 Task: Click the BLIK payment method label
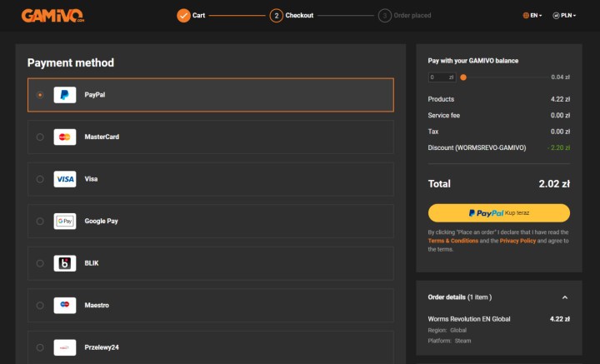coord(92,263)
